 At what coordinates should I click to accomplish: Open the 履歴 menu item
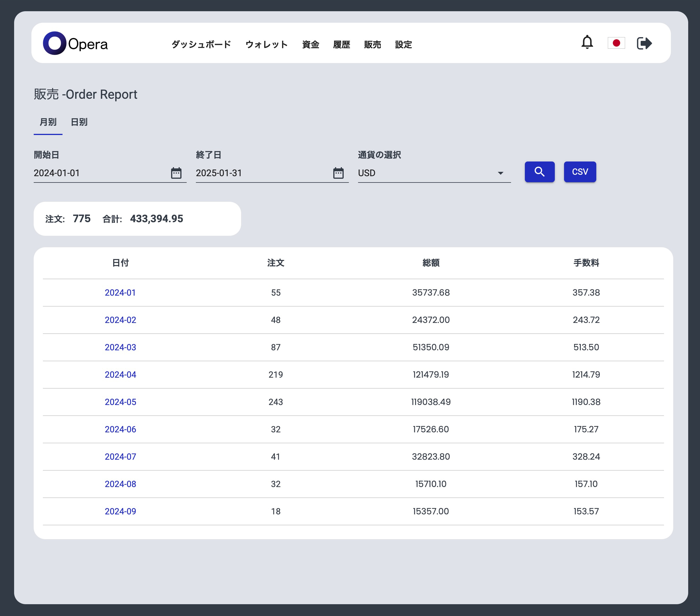[341, 45]
